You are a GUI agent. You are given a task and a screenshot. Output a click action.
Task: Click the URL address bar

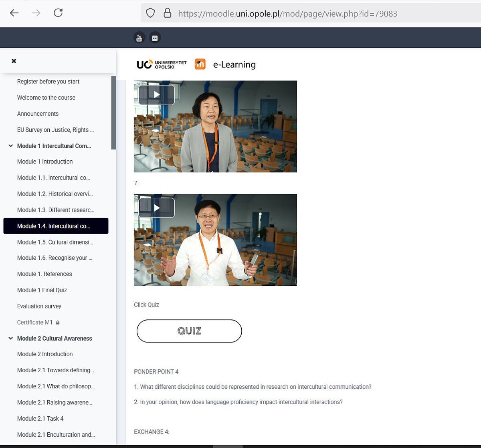(287, 14)
